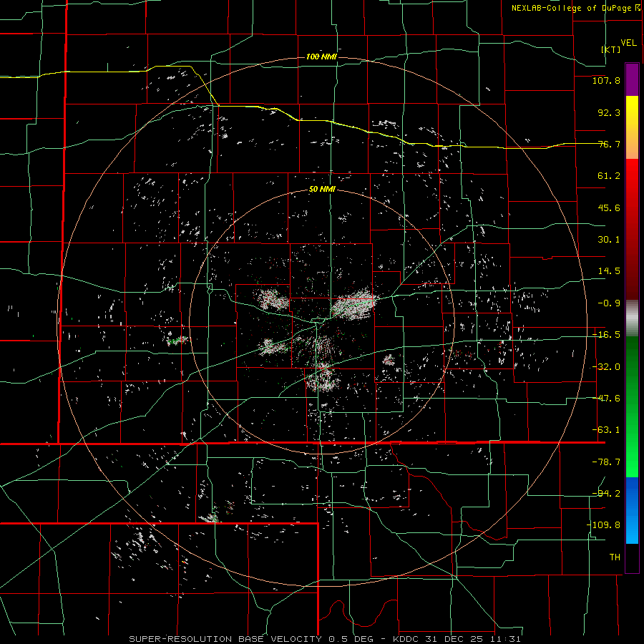Click the 14.5 velocity scale value
This screenshot has width=644, height=644.
[x=609, y=271]
